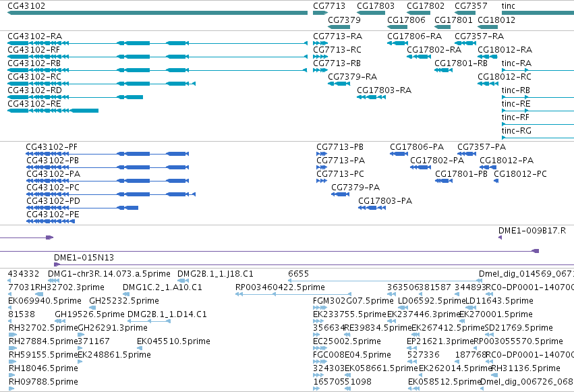Click protein CG7713-PB label
This screenshot has width=574, height=392.
[x=340, y=147]
